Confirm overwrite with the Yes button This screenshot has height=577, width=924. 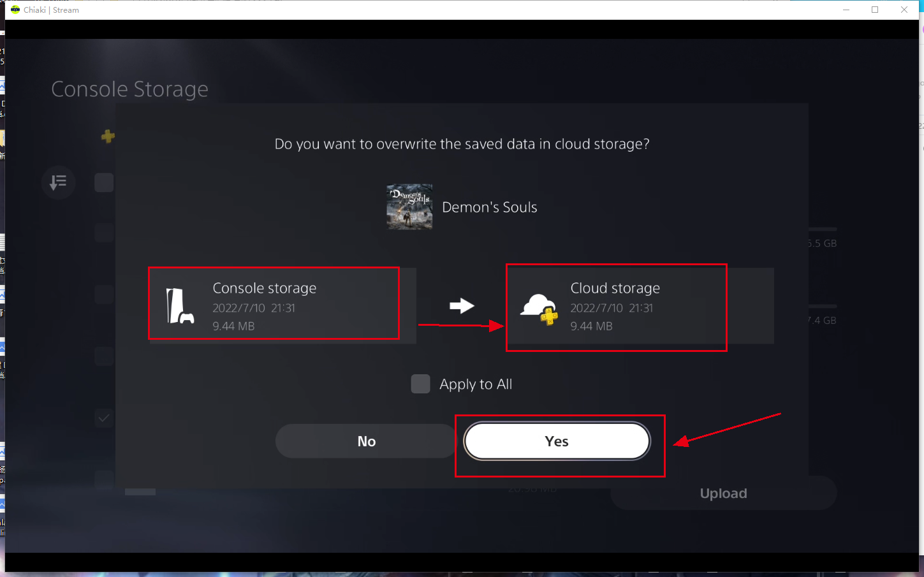coord(557,441)
